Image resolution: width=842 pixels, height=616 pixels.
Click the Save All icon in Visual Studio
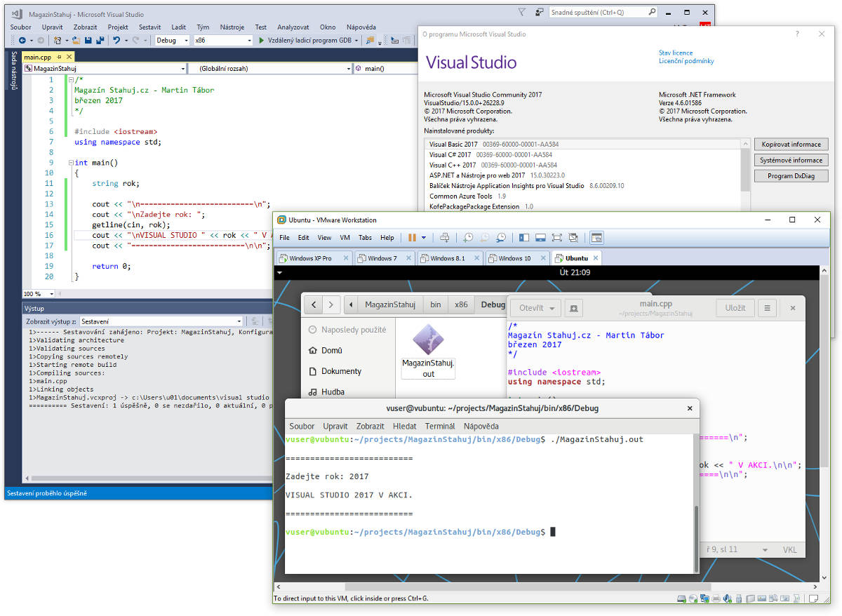pos(102,41)
